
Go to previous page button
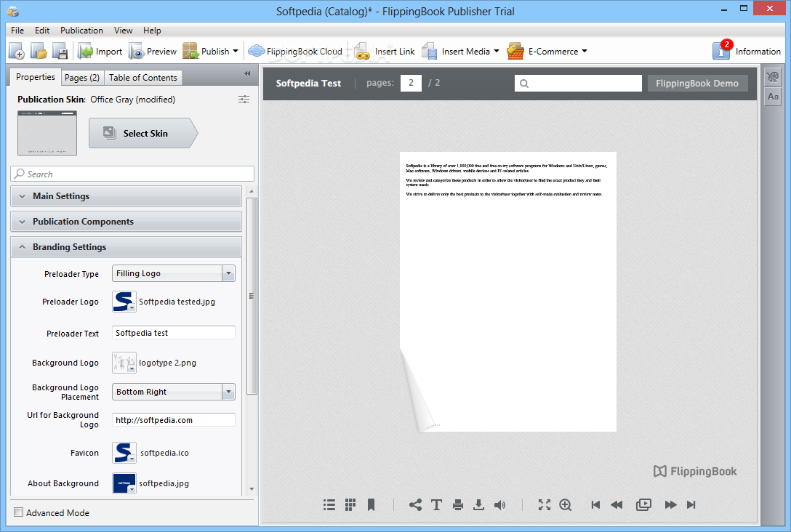coord(617,505)
